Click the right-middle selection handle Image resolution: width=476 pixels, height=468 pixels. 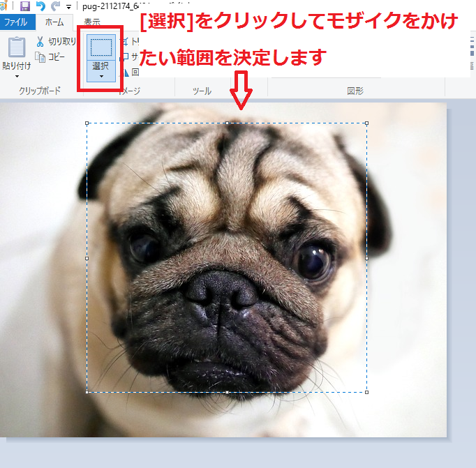coord(366,258)
